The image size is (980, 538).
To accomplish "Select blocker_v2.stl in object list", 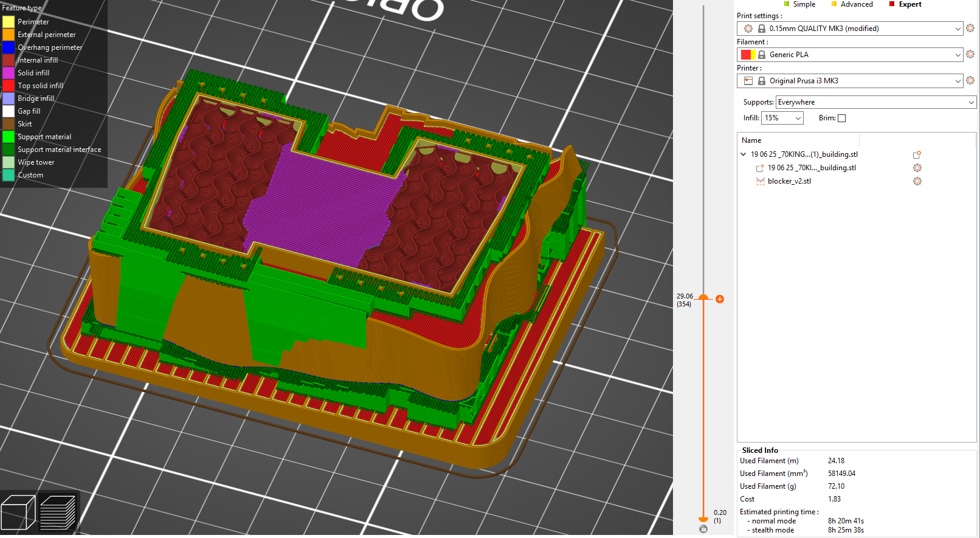I will [x=789, y=181].
